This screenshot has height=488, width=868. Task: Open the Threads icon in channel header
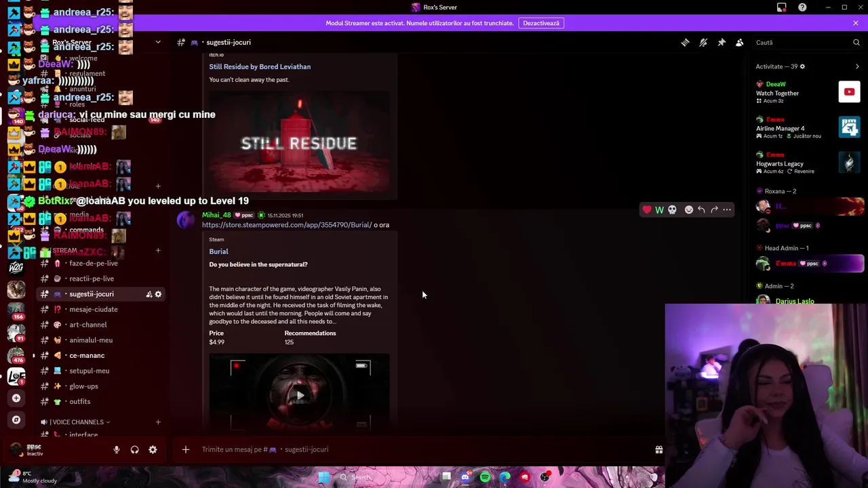685,42
